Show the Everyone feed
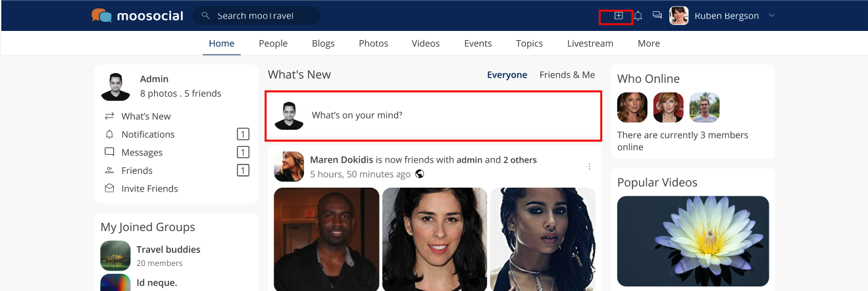 (x=507, y=75)
